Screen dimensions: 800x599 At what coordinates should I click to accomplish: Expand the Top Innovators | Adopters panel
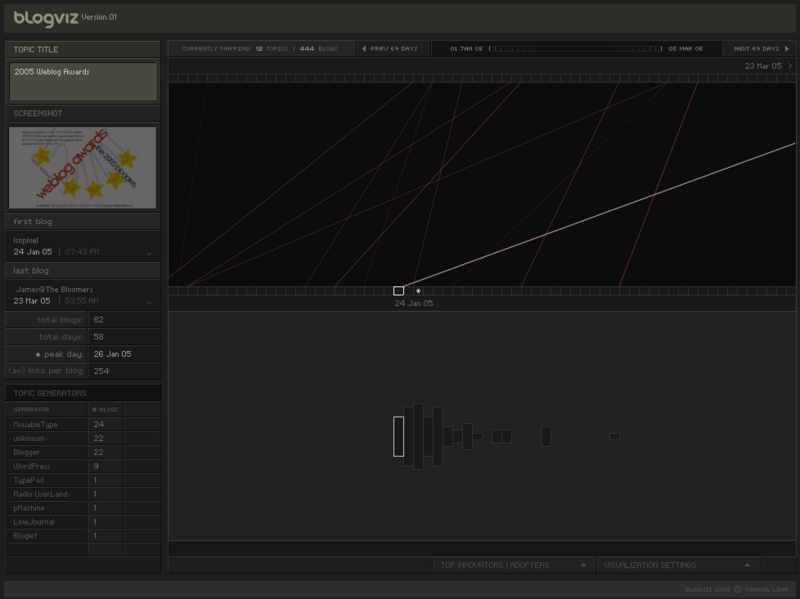tap(582, 565)
